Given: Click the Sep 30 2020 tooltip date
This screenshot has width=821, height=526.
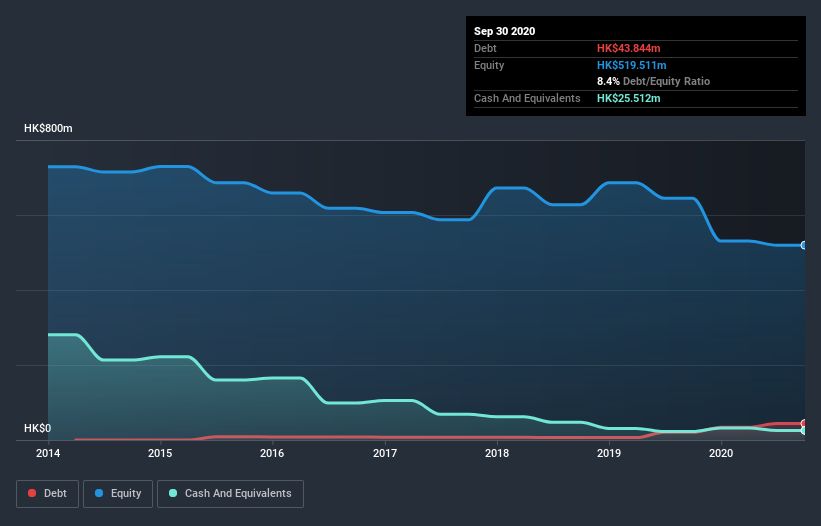Looking at the screenshot, I should (504, 31).
